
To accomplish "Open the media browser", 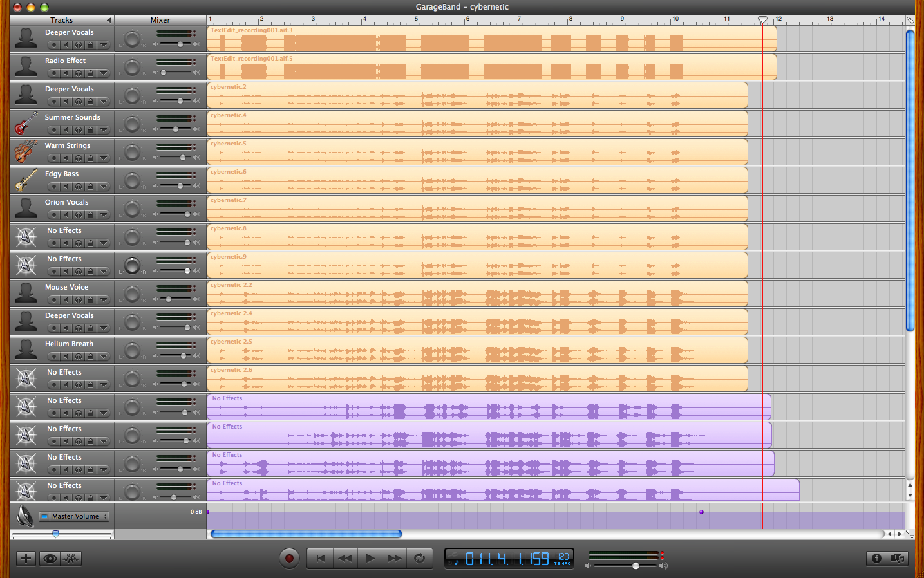I will (x=898, y=559).
